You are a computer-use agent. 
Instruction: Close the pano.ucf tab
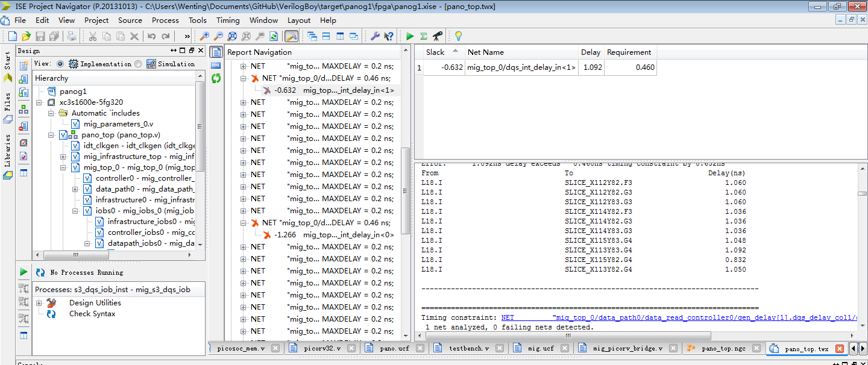[x=420, y=348]
